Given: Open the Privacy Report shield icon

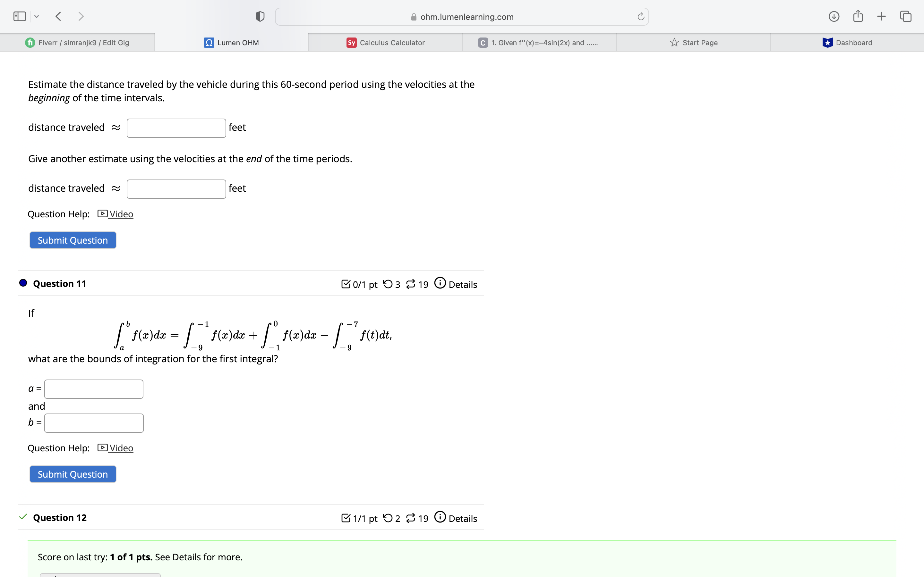Looking at the screenshot, I should coord(259,16).
